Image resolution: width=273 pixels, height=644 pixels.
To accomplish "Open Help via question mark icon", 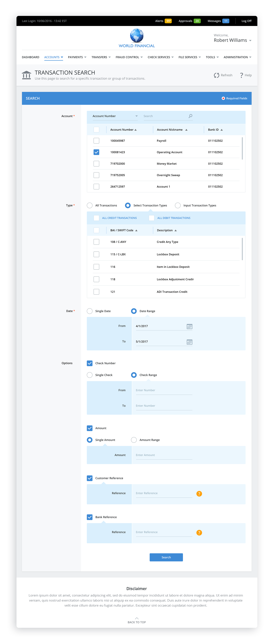I will tap(241, 75).
